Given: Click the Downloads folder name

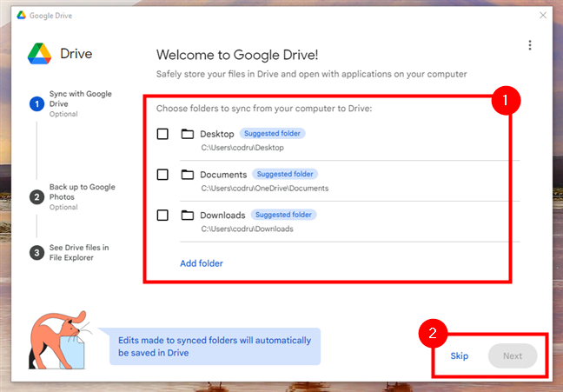Looking at the screenshot, I should 222,216.
